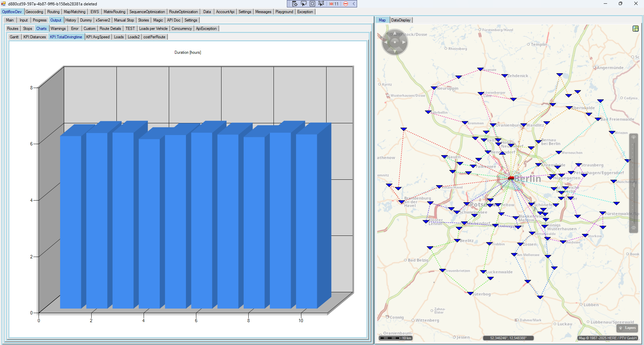Screen dimensions: 644x345
Task: Collapse the debug toolbar with chevron arrow
Action: point(354,4)
